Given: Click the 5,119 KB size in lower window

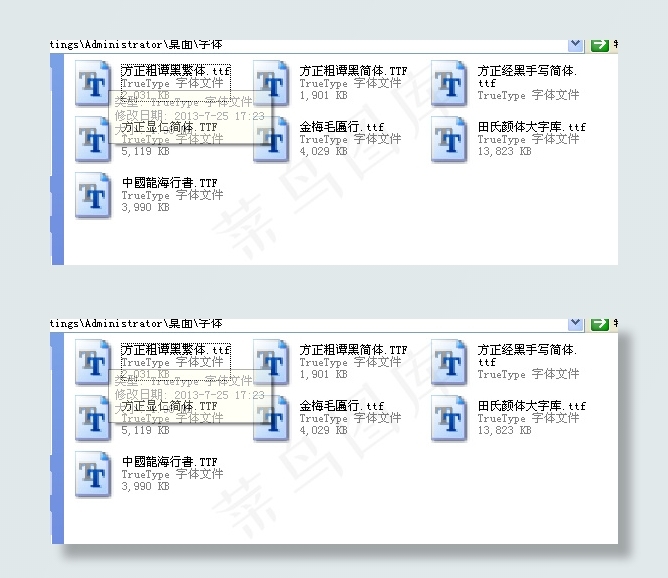Looking at the screenshot, I should (x=145, y=430).
